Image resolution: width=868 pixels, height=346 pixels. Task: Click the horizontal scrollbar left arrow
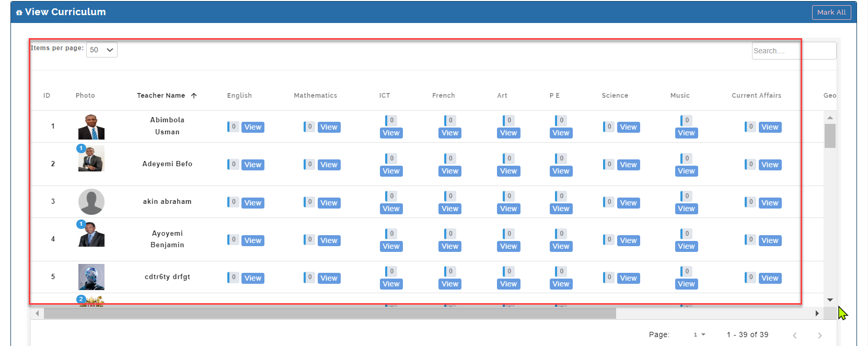37,314
